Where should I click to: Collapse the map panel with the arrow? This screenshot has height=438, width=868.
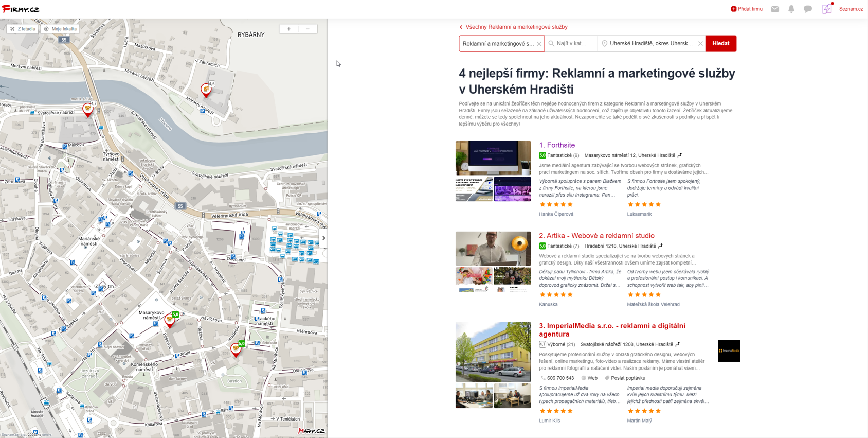tap(323, 238)
